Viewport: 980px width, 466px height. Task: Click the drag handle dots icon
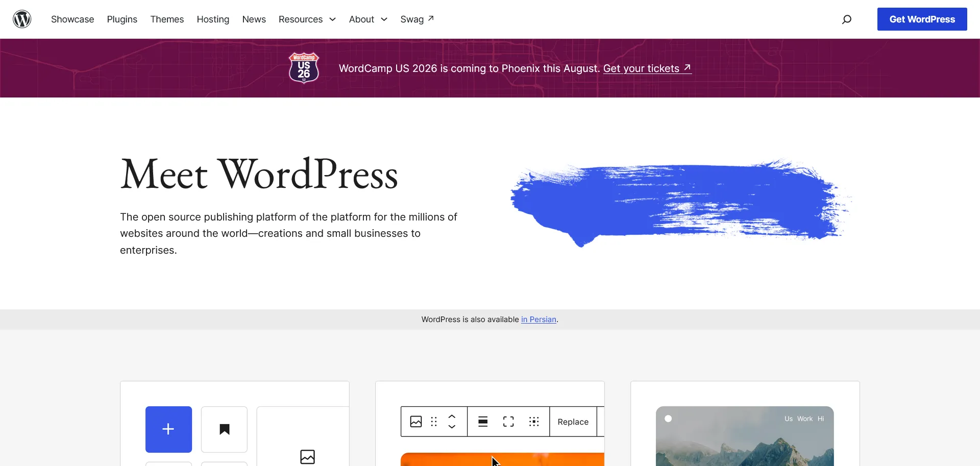pyautogui.click(x=434, y=422)
